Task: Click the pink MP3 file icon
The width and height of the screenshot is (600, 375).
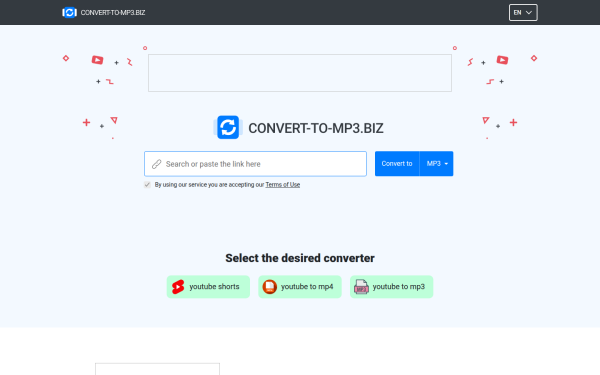Action: (x=361, y=287)
